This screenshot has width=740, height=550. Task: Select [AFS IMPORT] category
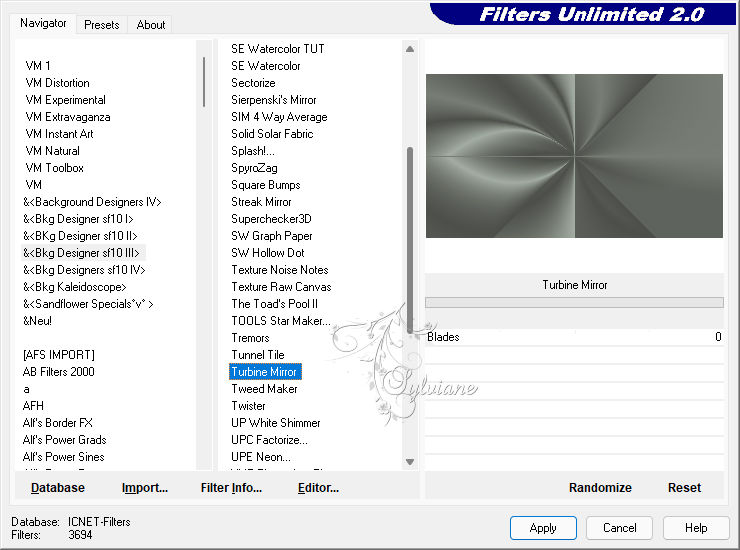click(x=59, y=355)
